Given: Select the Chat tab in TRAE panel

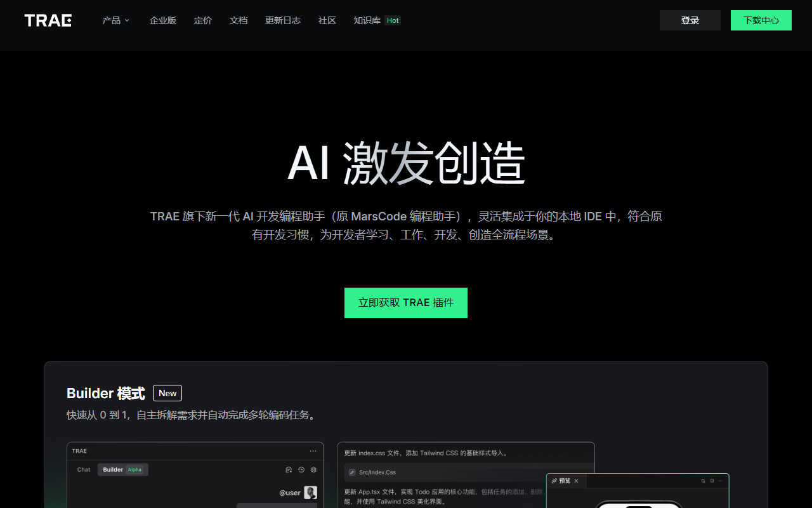Looking at the screenshot, I should coord(84,470).
